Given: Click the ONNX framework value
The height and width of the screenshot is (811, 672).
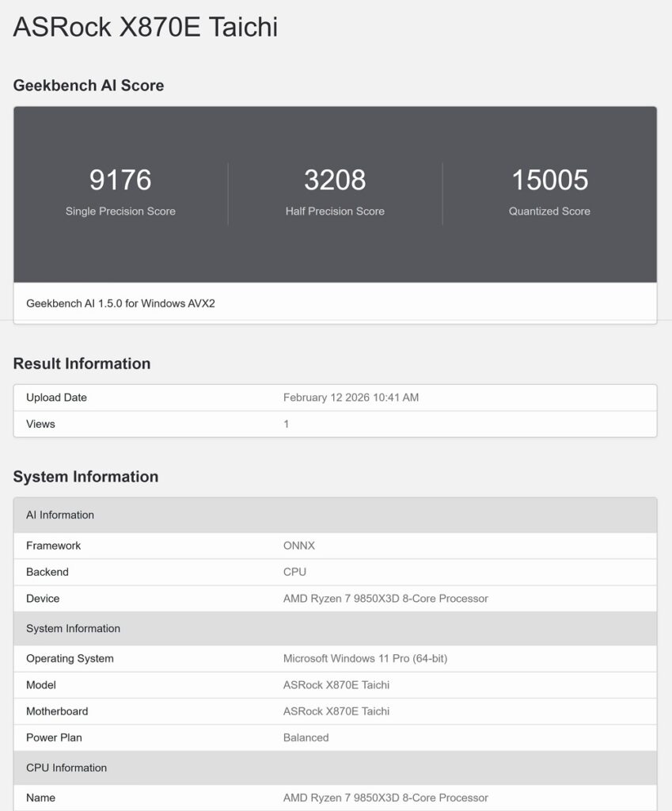Looking at the screenshot, I should [299, 546].
